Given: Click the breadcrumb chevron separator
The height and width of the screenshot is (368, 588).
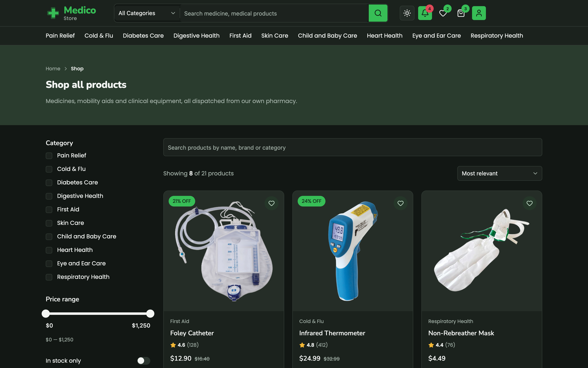Looking at the screenshot, I should (66, 69).
